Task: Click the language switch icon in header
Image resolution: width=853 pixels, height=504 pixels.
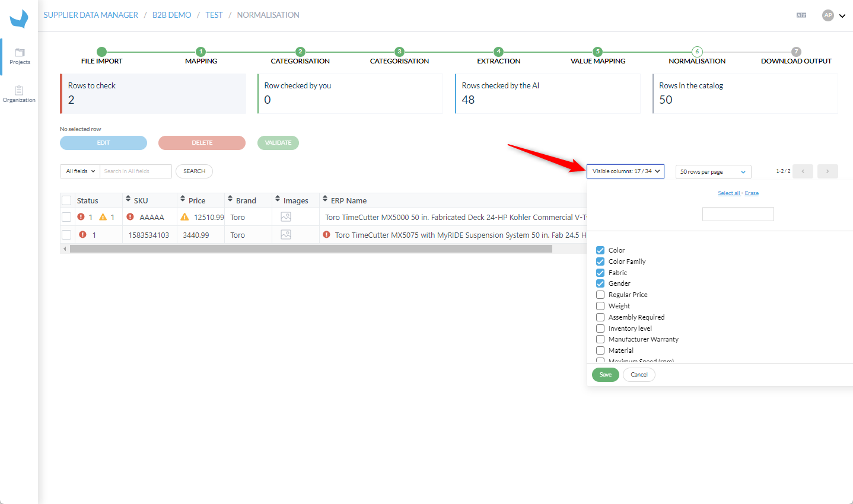Action: click(801, 15)
